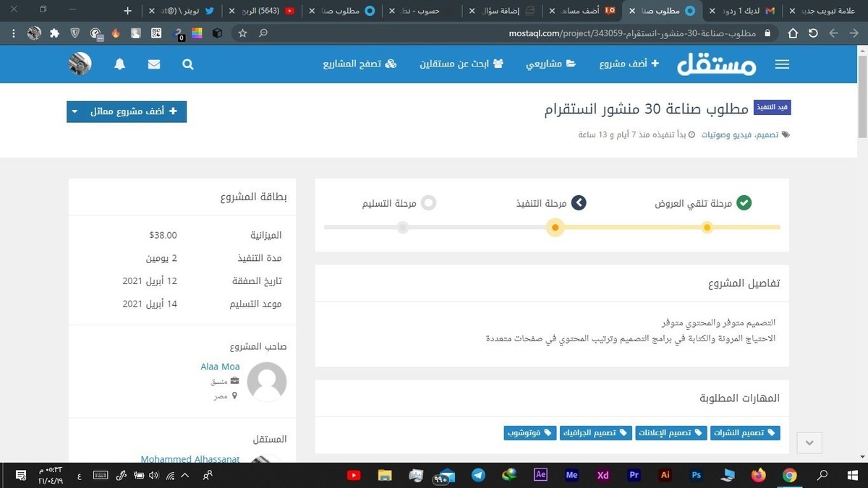Open the Alaa Moa profile link
Image resolution: width=868 pixels, height=488 pixels.
tap(220, 367)
